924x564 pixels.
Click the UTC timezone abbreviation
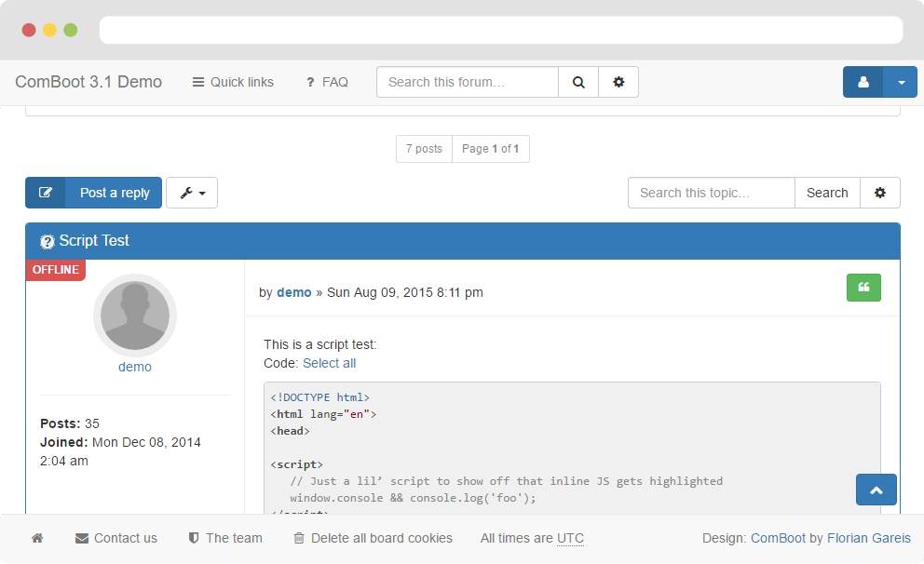point(570,538)
